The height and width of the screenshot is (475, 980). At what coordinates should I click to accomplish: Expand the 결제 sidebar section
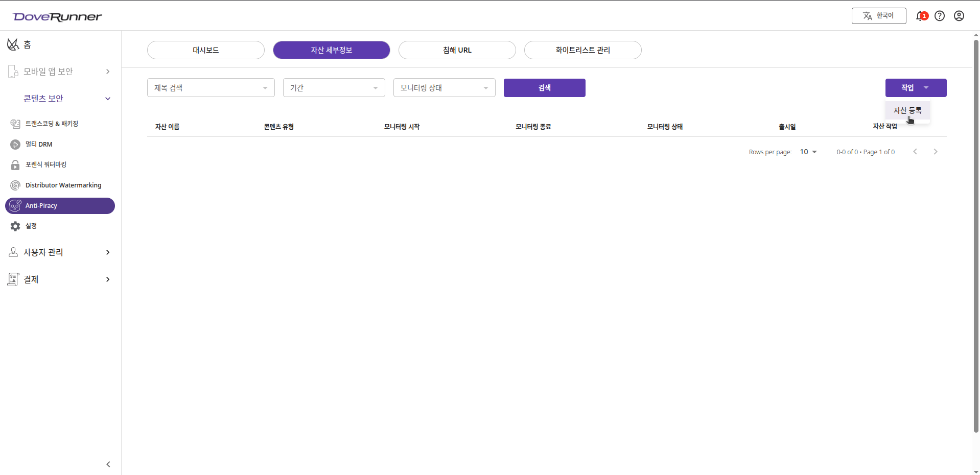[31, 279]
